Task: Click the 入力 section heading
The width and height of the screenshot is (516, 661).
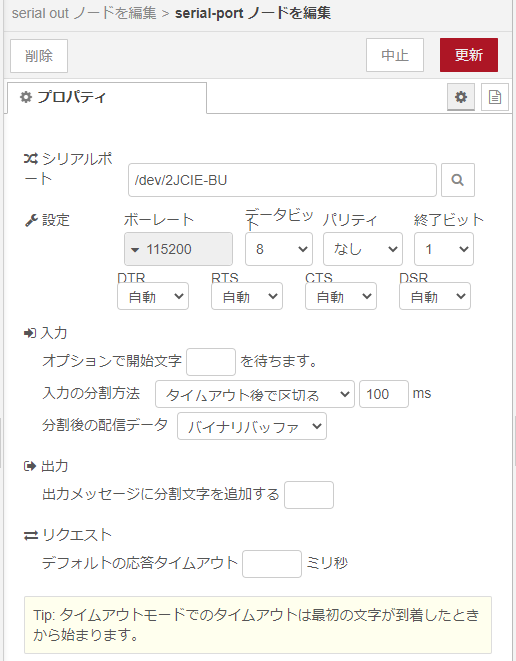Action: click(x=46, y=333)
